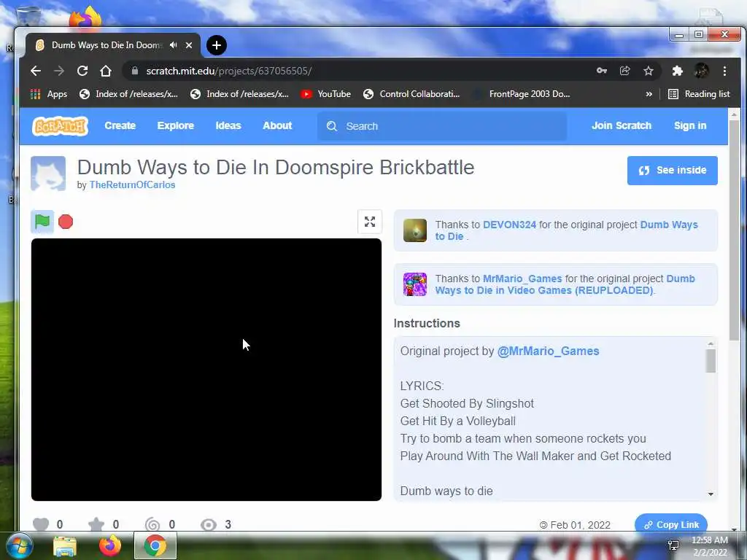Click the search magnifier icon in Scratch header

[332, 126]
